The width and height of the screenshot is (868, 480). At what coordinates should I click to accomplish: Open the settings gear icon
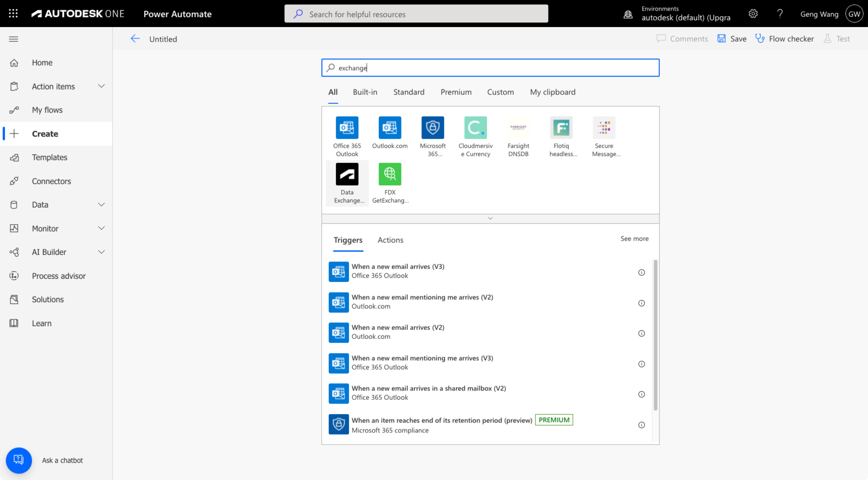click(753, 14)
